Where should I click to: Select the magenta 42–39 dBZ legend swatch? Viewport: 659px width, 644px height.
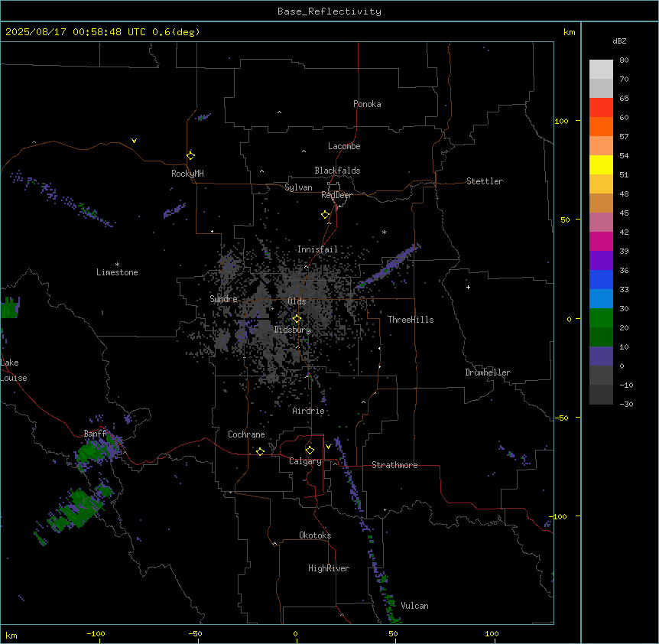tap(601, 241)
